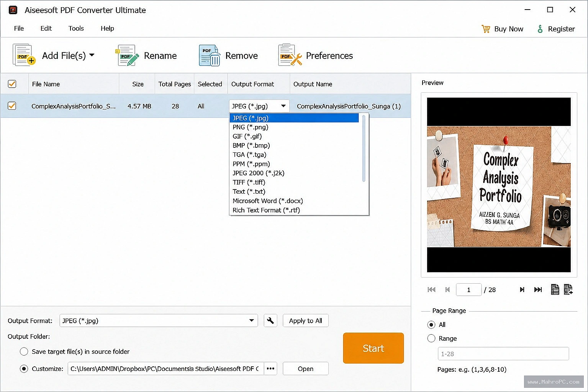Screen dimensions: 588x392
Task: Click the Preferences wrench PDF icon
Action: click(x=290, y=55)
